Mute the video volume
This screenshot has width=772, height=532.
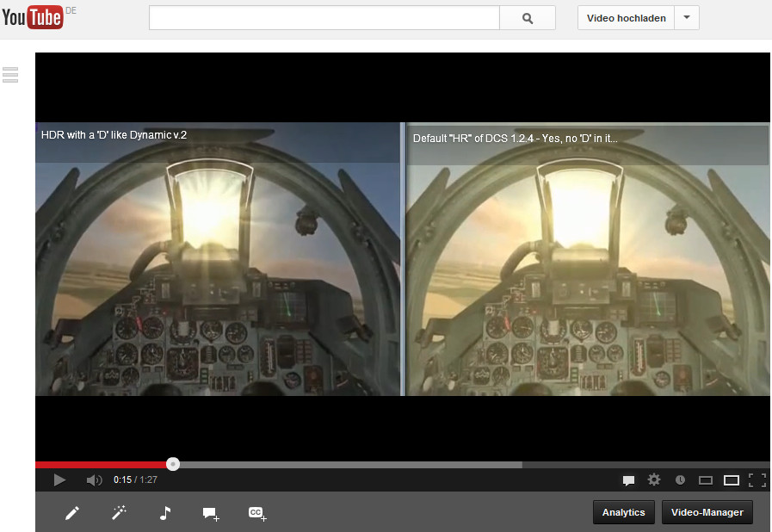point(94,479)
